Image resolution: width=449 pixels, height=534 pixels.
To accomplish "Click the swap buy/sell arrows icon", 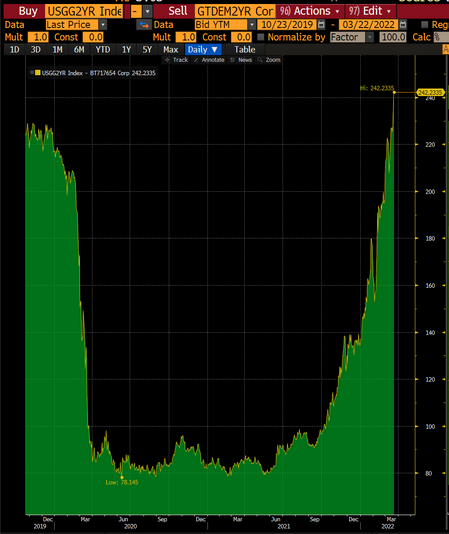I will click(x=144, y=25).
